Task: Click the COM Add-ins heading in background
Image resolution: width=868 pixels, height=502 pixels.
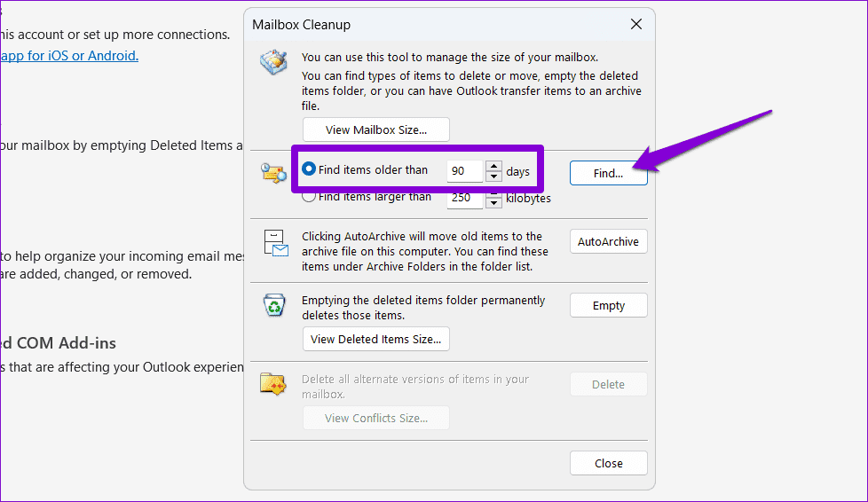Action: pos(58,342)
